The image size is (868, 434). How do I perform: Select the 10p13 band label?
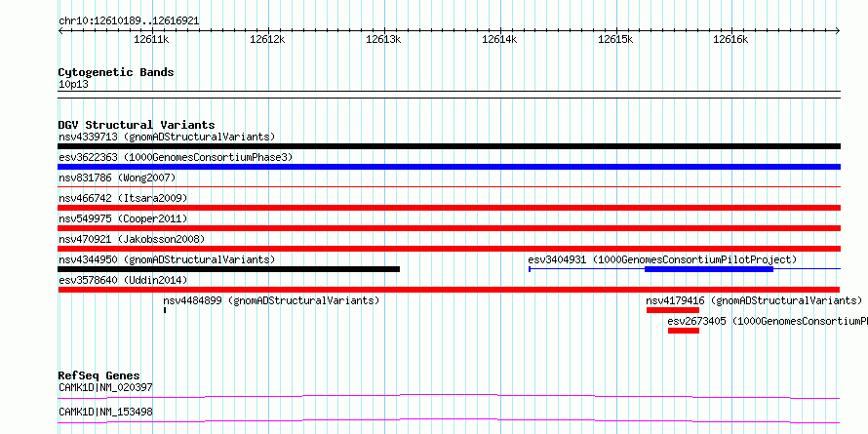coord(73,85)
